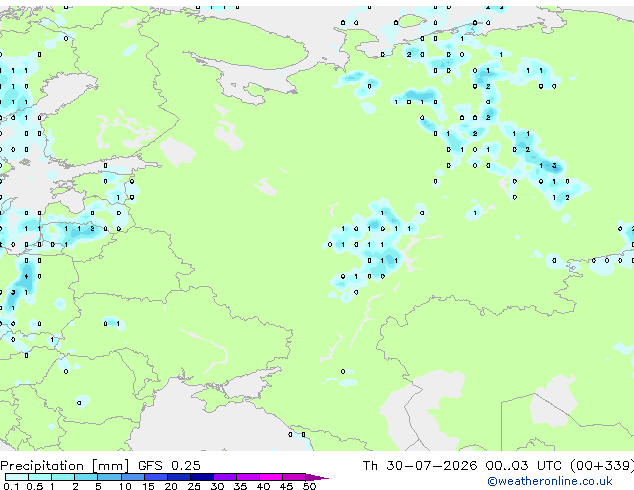Pick the 15–20 mm blue legend swatch
This screenshot has width=634, height=490.
(x=155, y=477)
